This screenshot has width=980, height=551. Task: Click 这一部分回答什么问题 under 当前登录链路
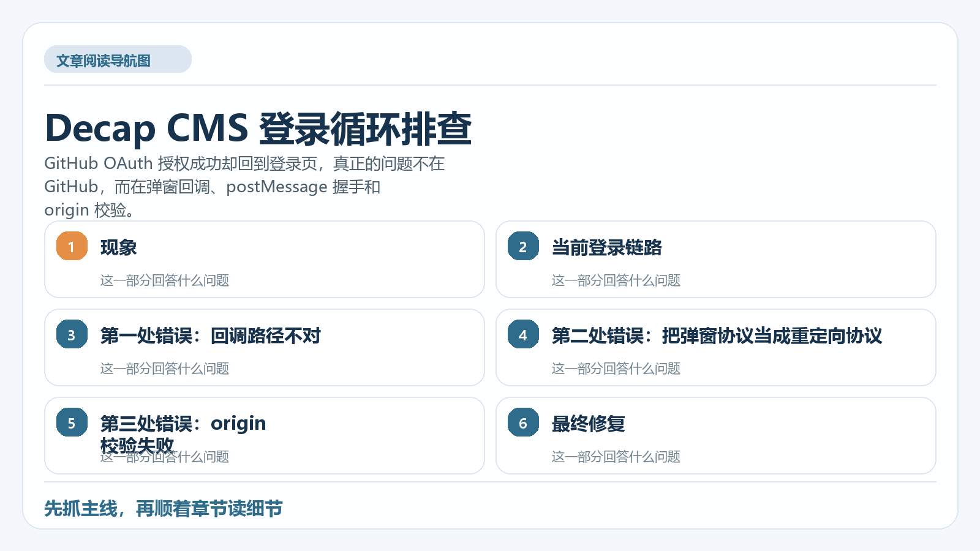(616, 280)
